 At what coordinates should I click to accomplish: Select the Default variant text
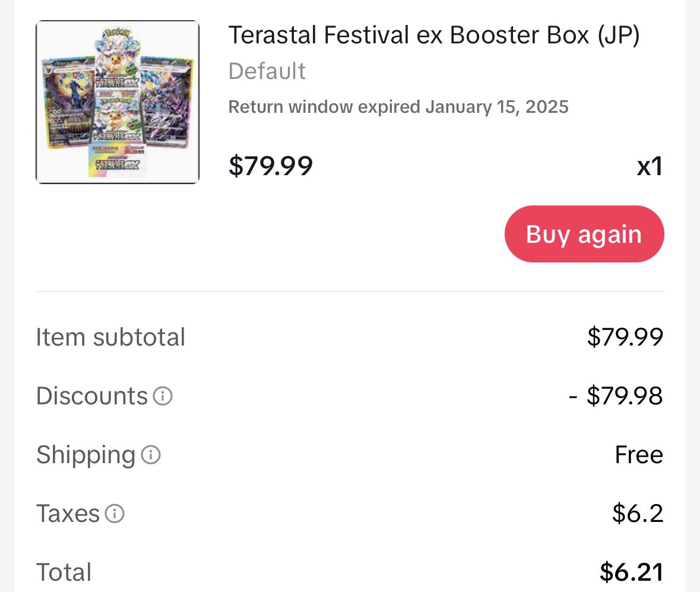(267, 71)
